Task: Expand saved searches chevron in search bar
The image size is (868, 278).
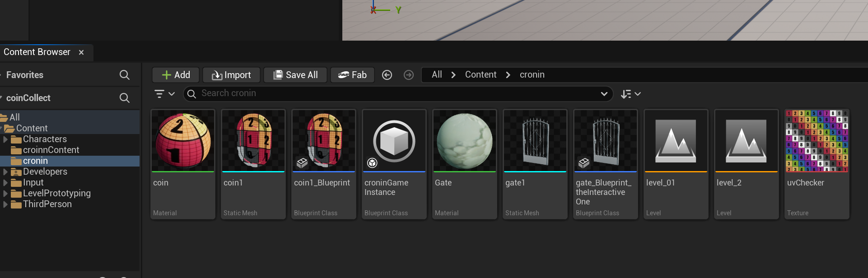Action: point(604,94)
